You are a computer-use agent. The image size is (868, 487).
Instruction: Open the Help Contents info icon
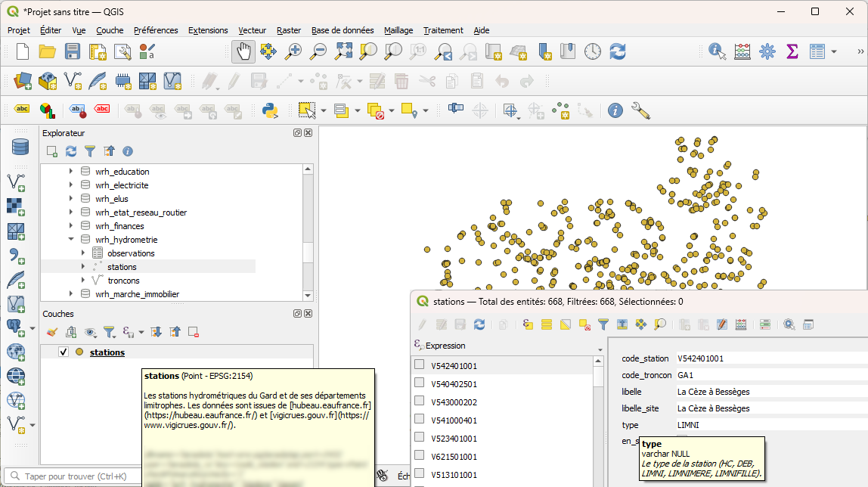pos(615,110)
